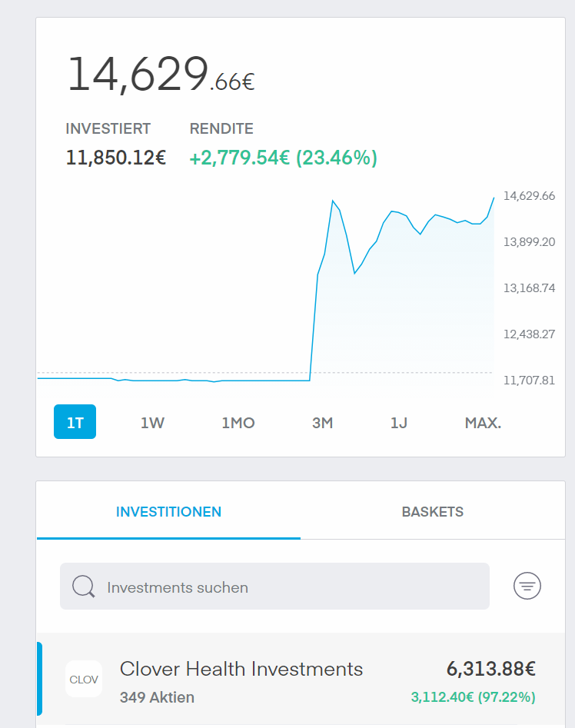The height and width of the screenshot is (728, 575).
Task: Click the 6,313.88€ position value
Action: (x=491, y=669)
